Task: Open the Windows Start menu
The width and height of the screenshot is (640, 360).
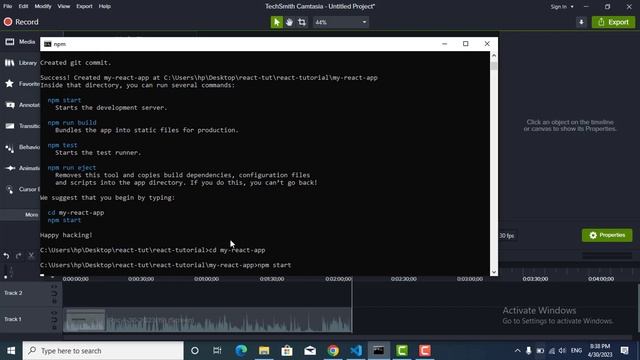Action: (x=11, y=351)
